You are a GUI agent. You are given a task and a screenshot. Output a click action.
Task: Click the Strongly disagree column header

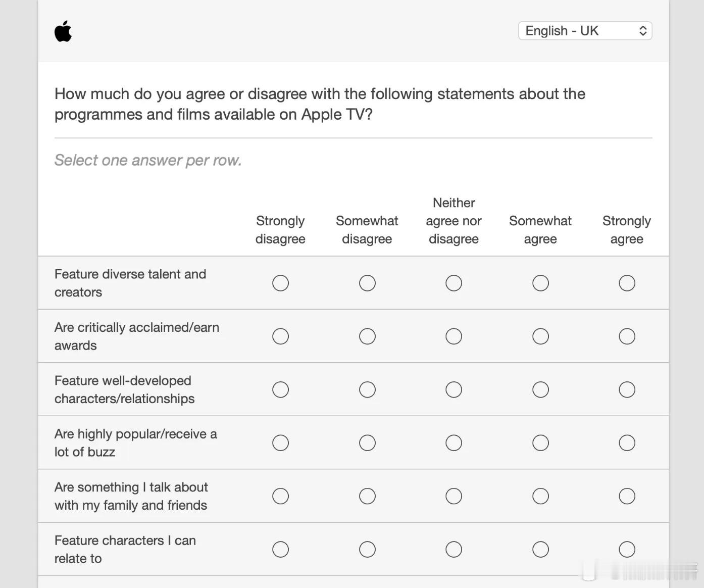[x=280, y=230]
